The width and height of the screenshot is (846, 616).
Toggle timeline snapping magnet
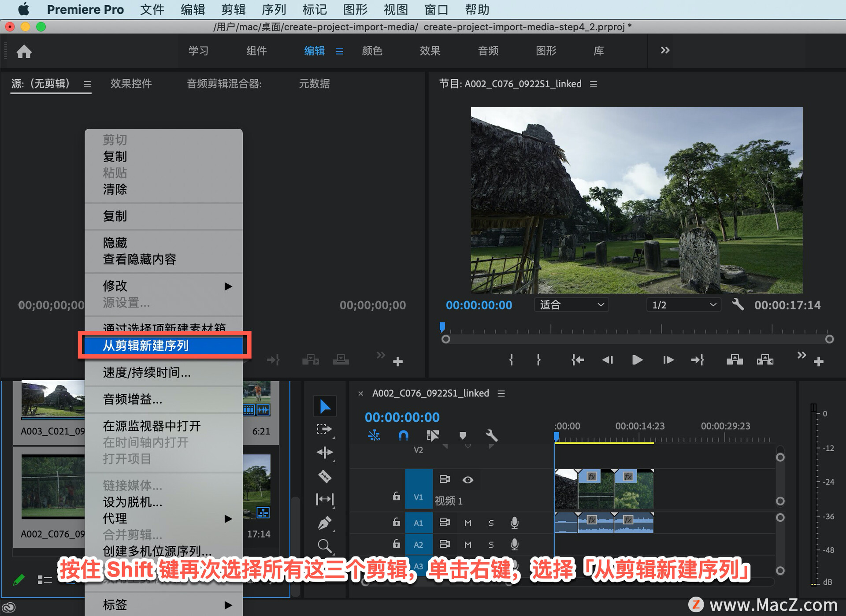coord(403,436)
